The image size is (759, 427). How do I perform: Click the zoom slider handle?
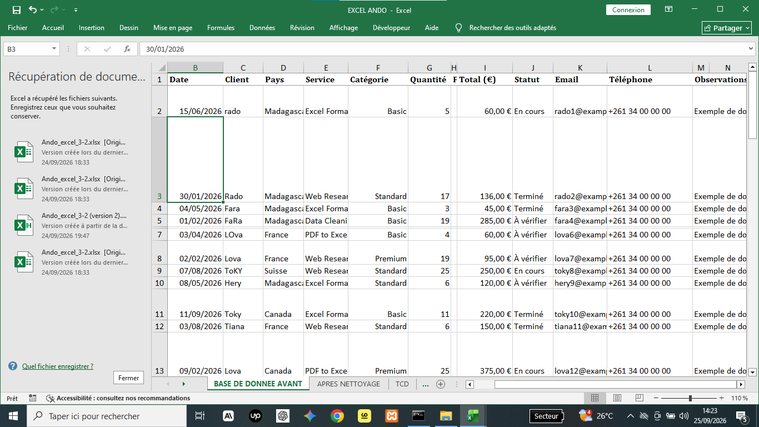click(x=690, y=398)
